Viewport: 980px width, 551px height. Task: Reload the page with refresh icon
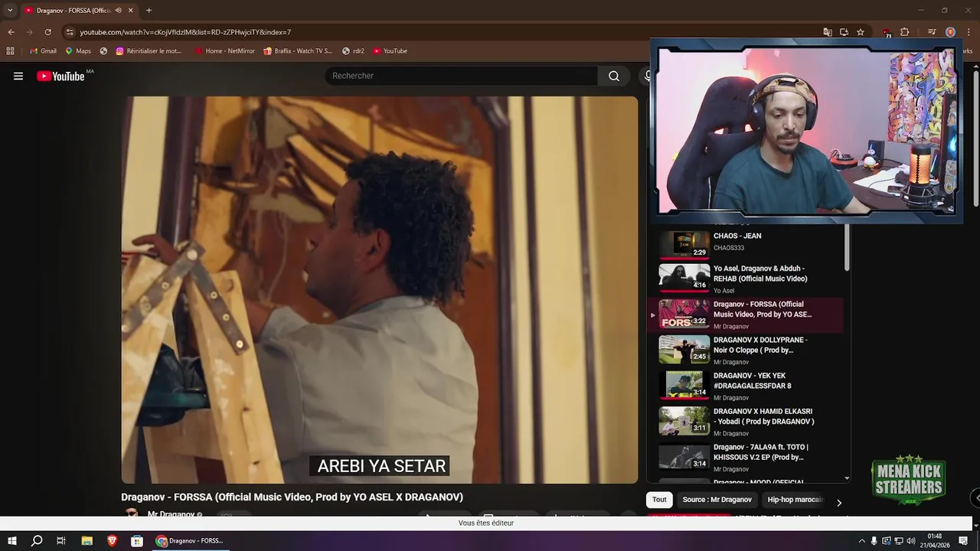[x=47, y=32]
